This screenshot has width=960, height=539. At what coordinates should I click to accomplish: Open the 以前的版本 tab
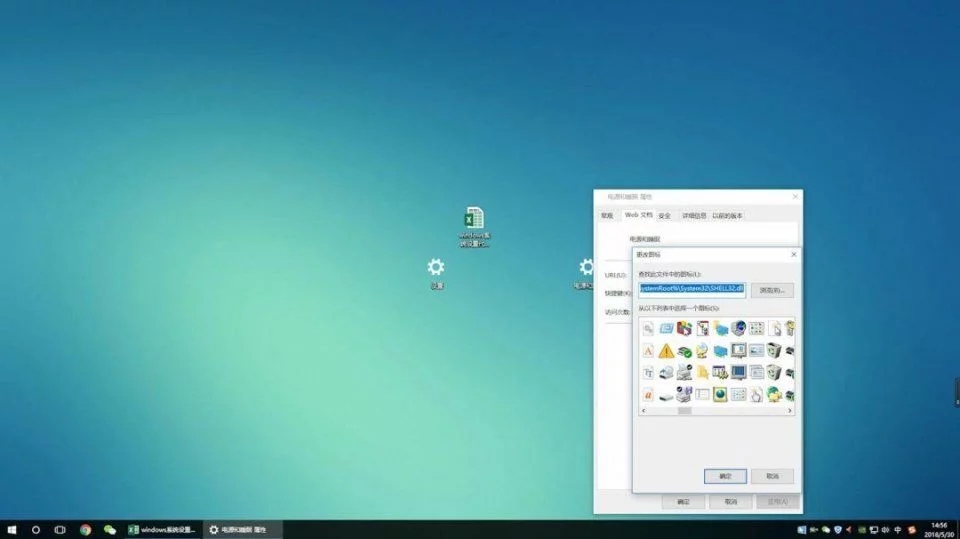point(727,216)
